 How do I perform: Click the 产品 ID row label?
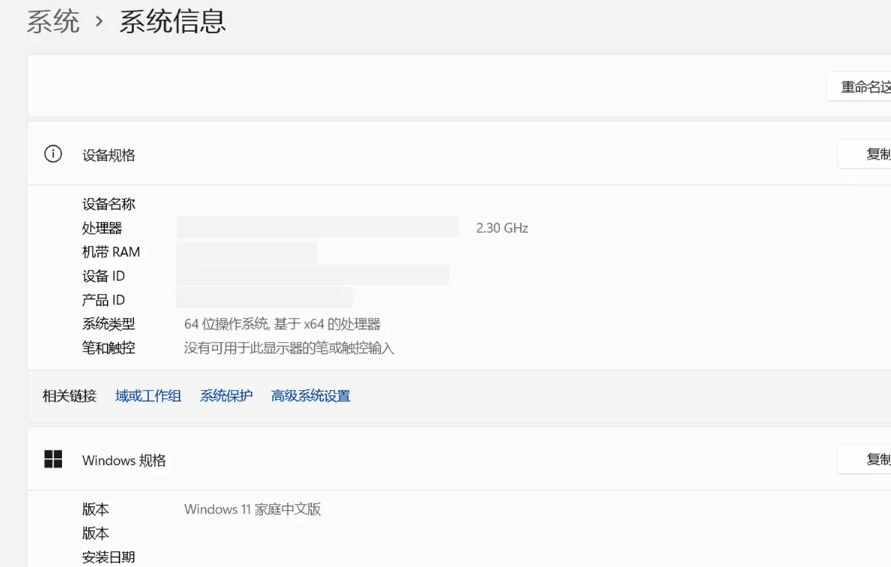point(103,300)
